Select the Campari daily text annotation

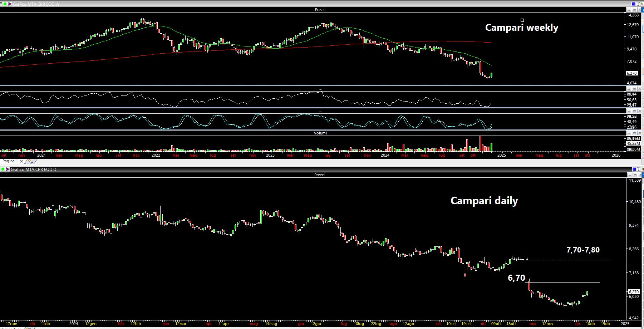pyautogui.click(x=484, y=201)
